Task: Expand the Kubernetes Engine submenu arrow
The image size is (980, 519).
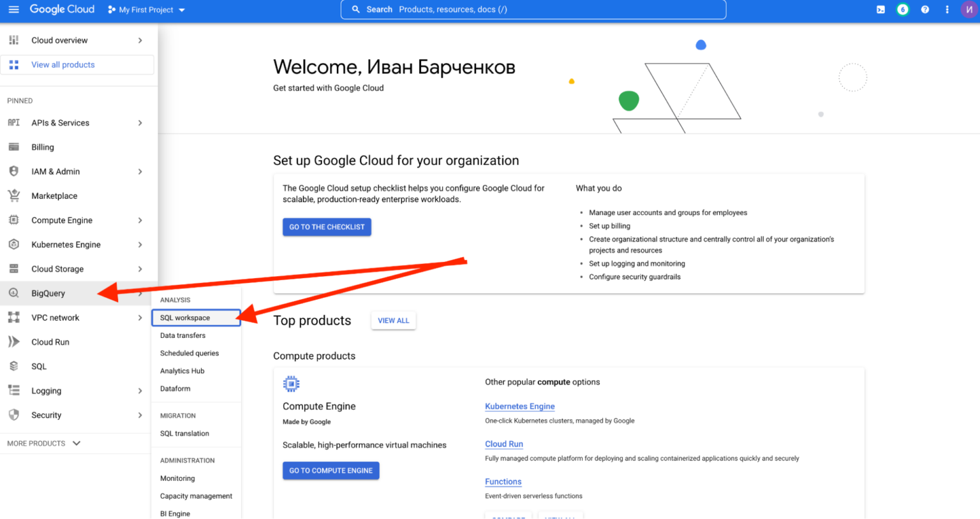Action: point(140,244)
